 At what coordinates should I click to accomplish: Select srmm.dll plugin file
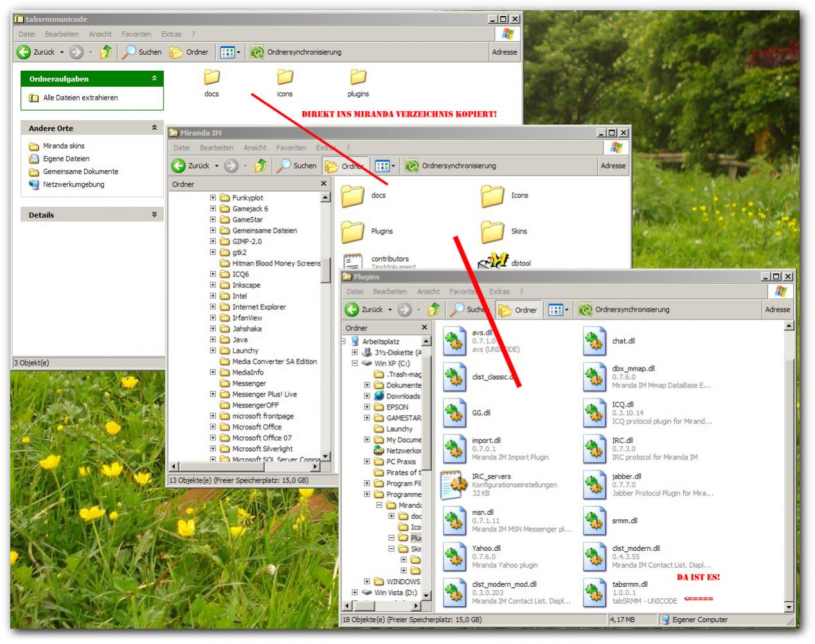611,521
